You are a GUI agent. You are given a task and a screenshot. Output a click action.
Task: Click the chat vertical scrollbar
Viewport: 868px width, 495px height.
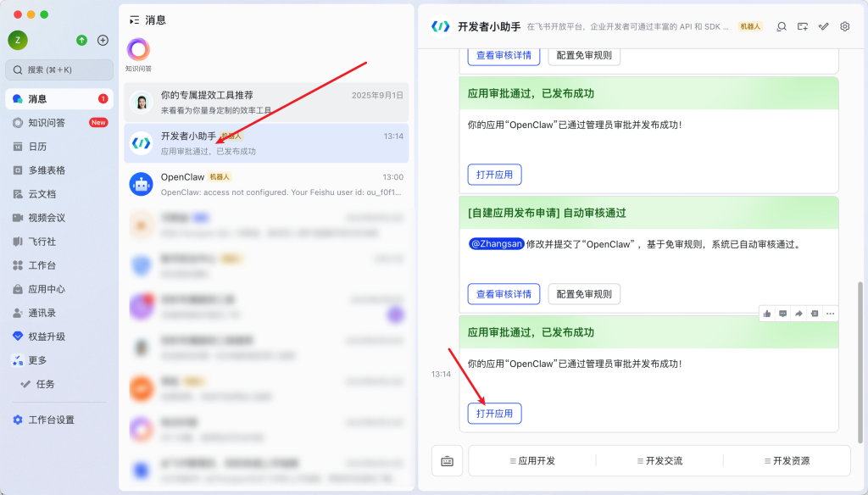860,362
